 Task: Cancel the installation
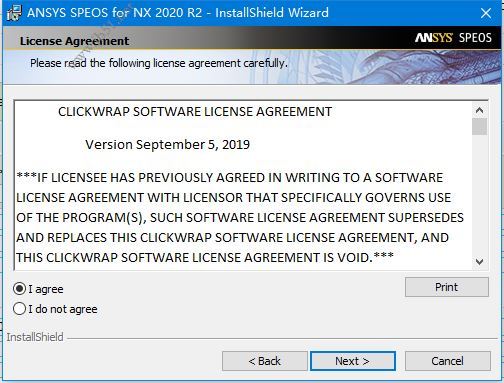[447, 361]
